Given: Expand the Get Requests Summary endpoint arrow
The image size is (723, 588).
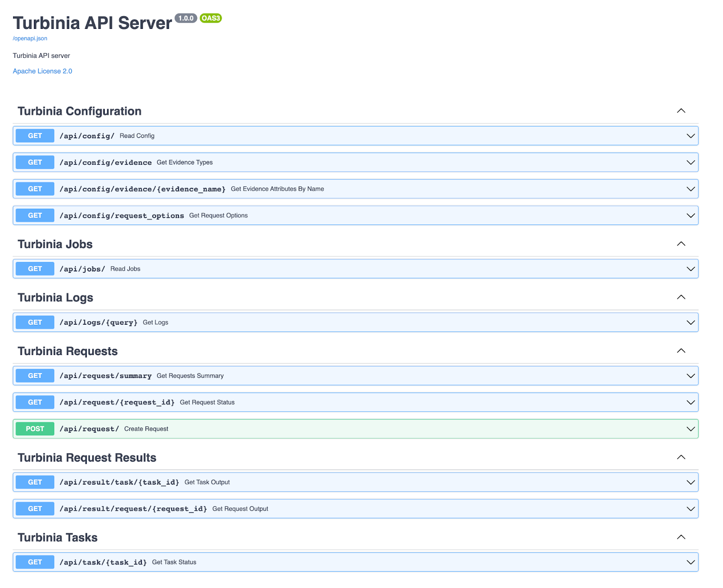Looking at the screenshot, I should (x=690, y=376).
